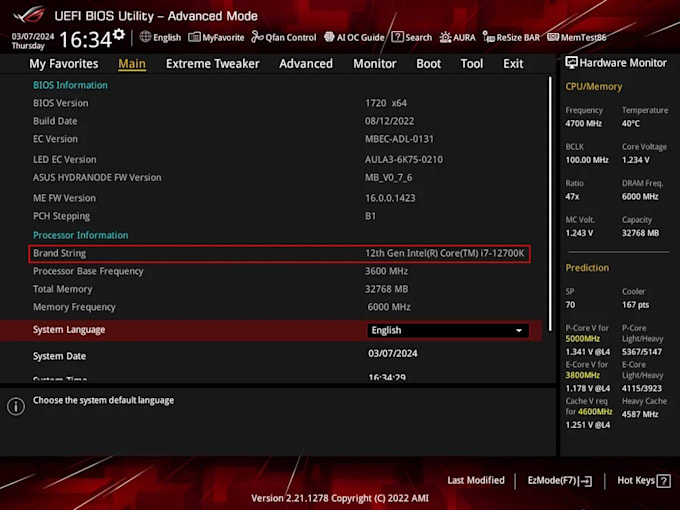The width and height of the screenshot is (680, 510).
Task: Click BIOS Information section heading
Action: pyautogui.click(x=70, y=85)
